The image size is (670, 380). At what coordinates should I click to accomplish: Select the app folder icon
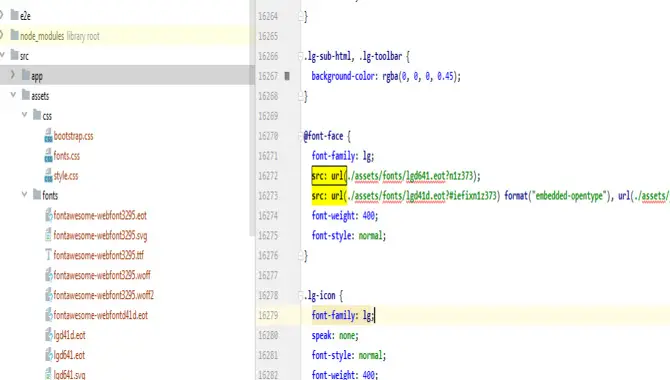click(x=26, y=75)
